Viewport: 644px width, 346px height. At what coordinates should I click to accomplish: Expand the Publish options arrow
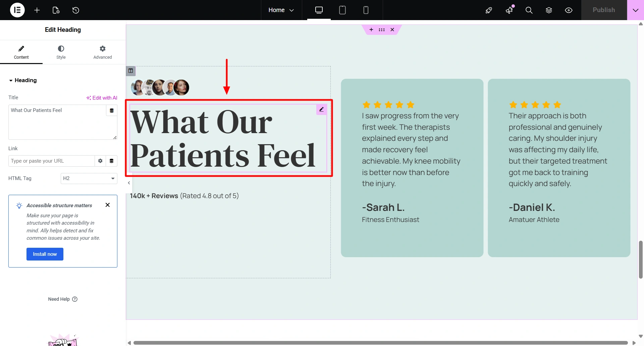(x=636, y=10)
